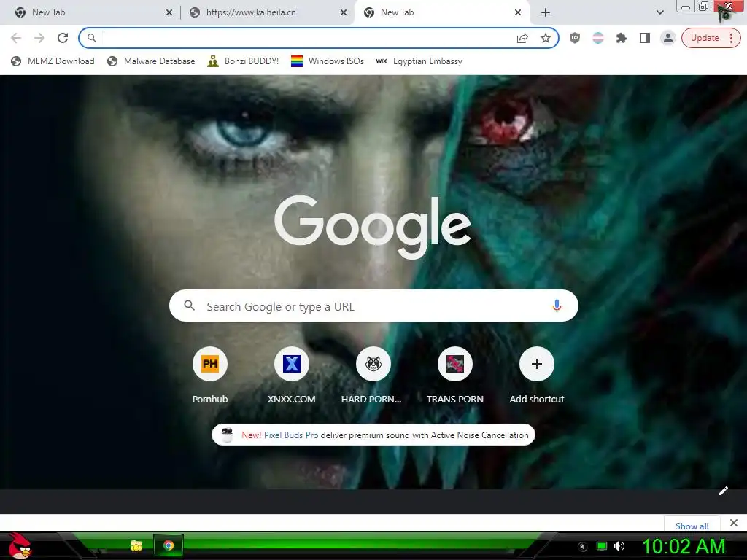
Task: Open MEMZ Download bookmark
Action: (53, 61)
